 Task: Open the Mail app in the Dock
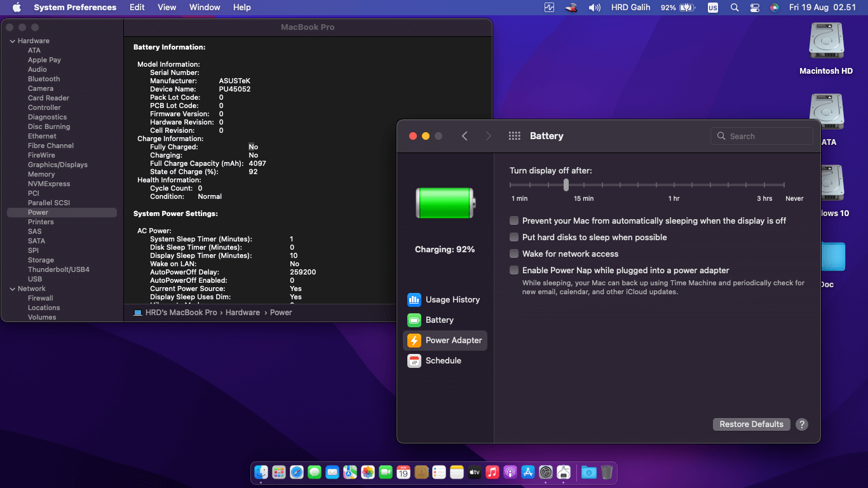(x=332, y=472)
